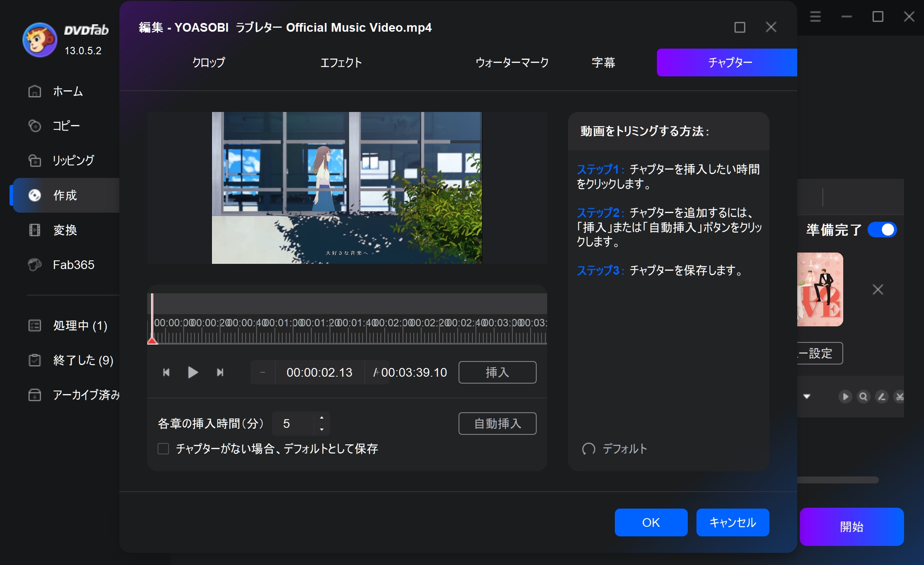Viewport: 924px width, 565px height.
Task: Check the save-as-default chapter checkbox
Action: coord(163,449)
